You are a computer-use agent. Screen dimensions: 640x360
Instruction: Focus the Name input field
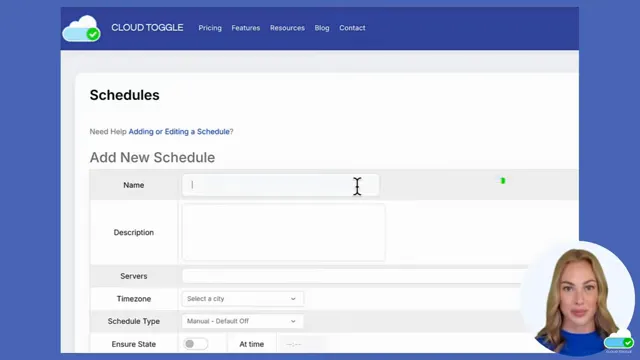[280, 185]
